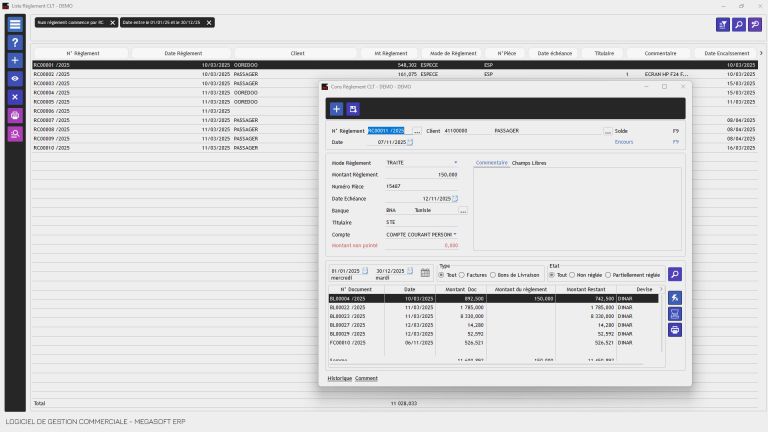Remove the 'Num règlement commence par RC' filter
The image size is (768, 432).
112,23
